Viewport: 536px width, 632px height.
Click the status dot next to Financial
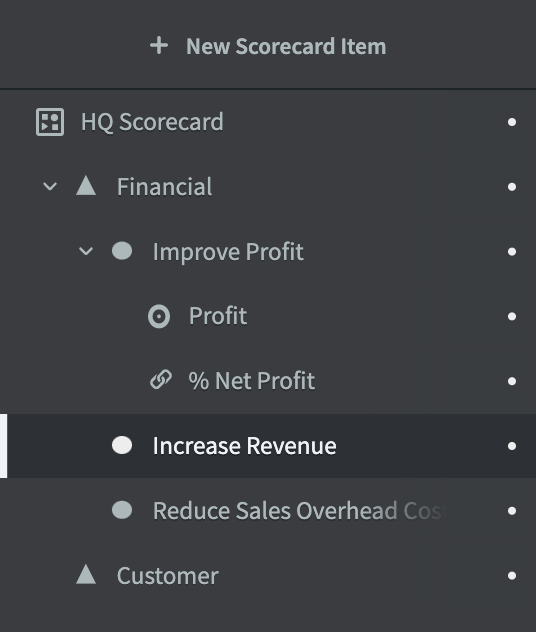(x=512, y=187)
